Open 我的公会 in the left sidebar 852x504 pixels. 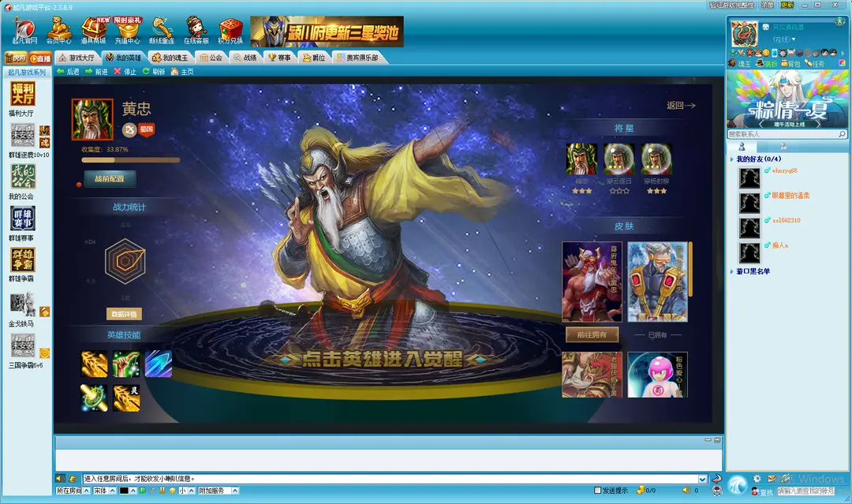click(22, 182)
